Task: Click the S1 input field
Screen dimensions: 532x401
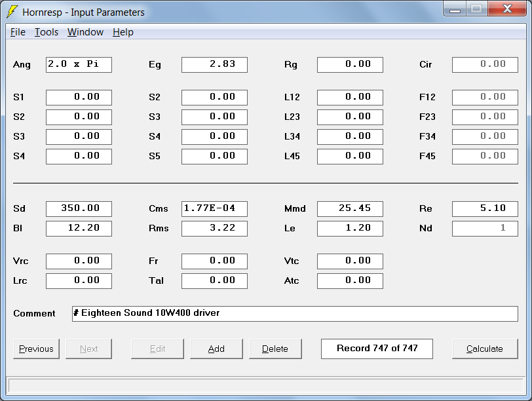Action: click(79, 98)
